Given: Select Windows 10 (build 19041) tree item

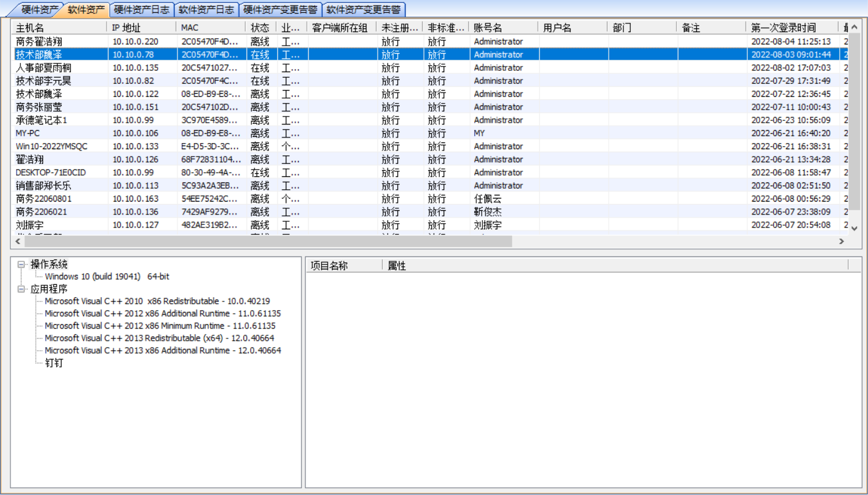Looking at the screenshot, I should tap(107, 277).
